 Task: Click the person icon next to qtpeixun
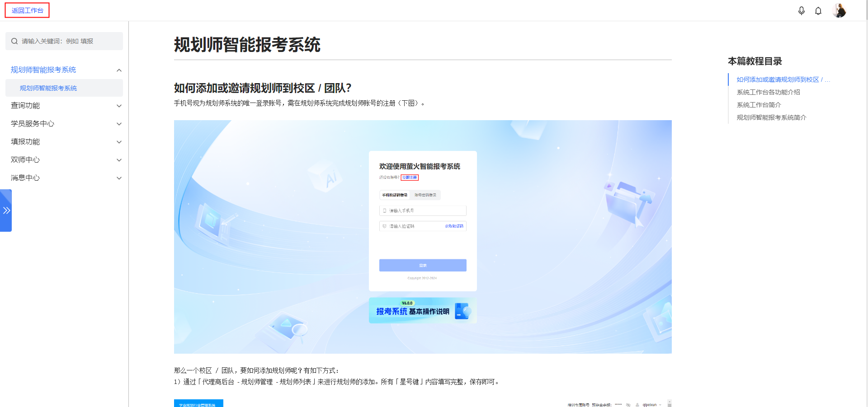click(x=637, y=405)
